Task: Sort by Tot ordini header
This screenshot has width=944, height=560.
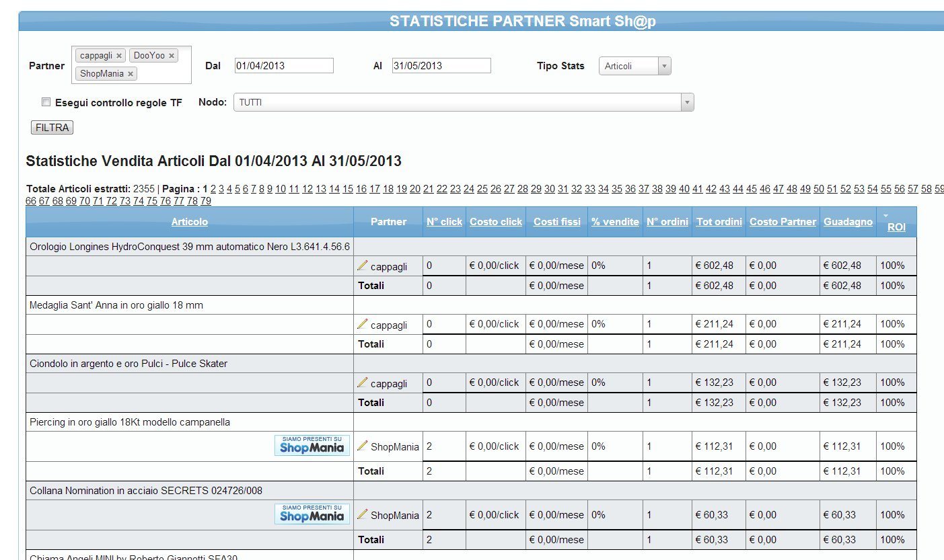Action: click(x=719, y=222)
